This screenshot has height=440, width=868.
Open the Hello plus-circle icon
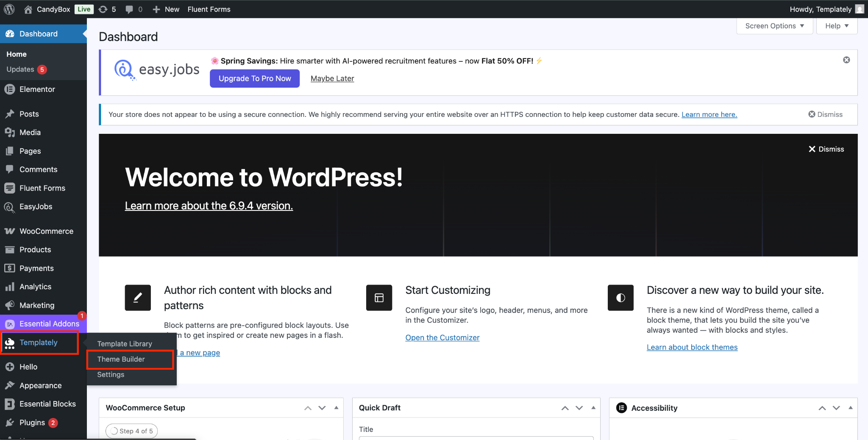(10, 367)
